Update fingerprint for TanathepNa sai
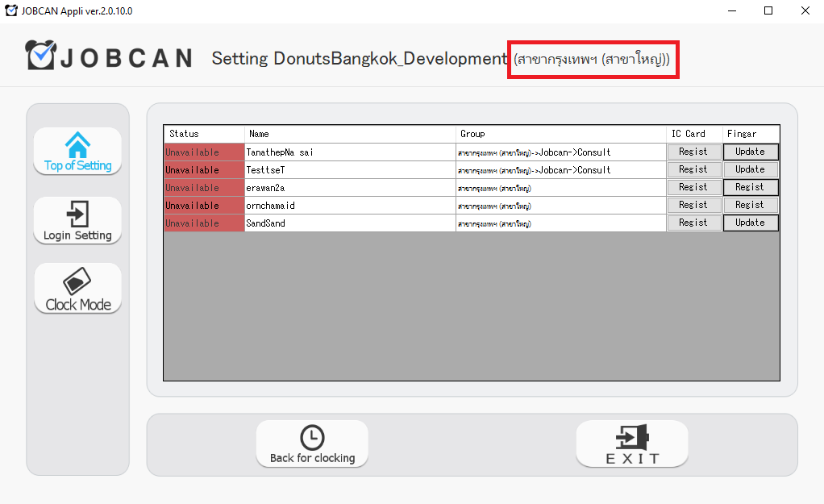Viewport: 824px width, 504px height. (x=750, y=152)
